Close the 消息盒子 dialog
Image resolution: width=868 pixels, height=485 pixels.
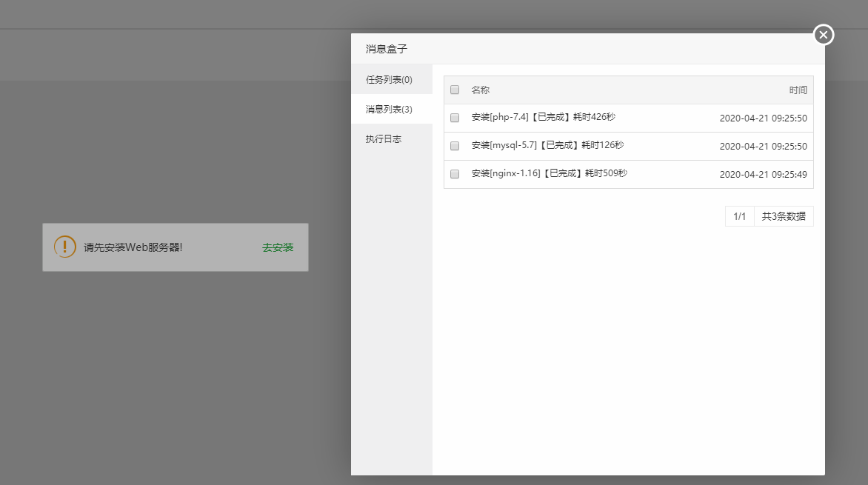822,34
